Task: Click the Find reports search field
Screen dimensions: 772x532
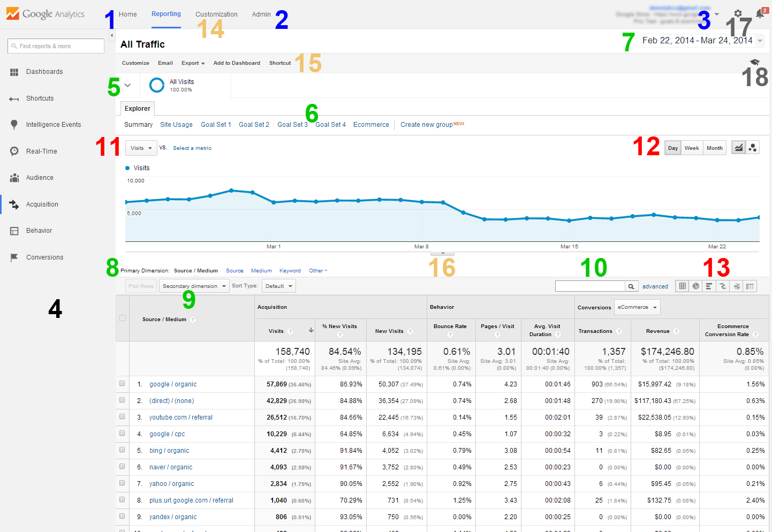Action: (x=56, y=47)
